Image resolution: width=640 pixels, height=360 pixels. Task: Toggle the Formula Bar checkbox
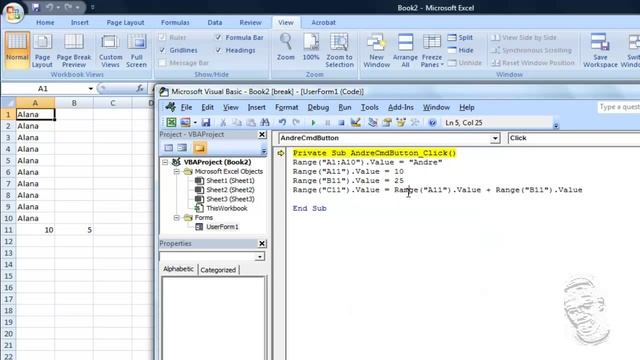point(218,38)
